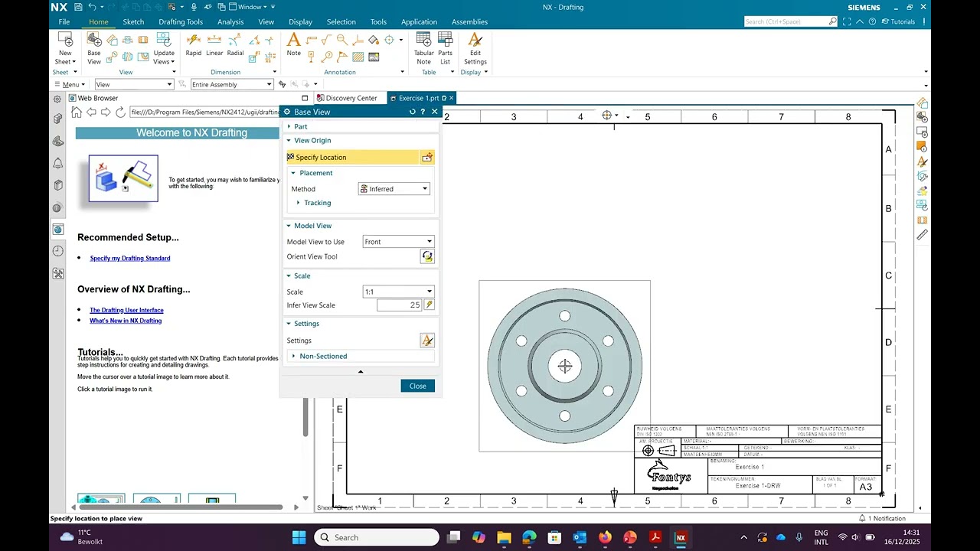Open Base View dialog help icon
This screenshot has width=980, height=551.
[x=423, y=112]
